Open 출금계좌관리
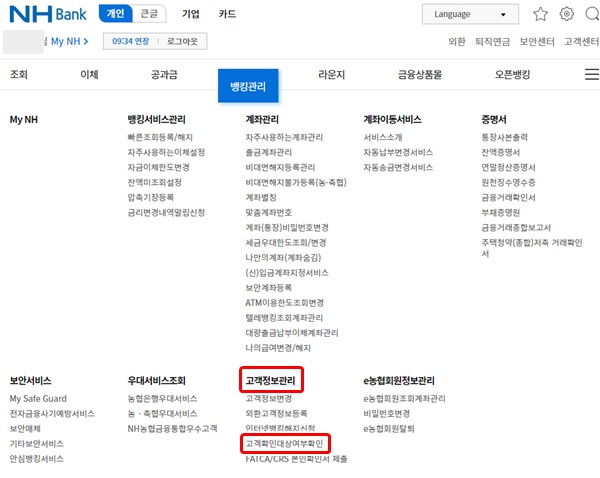This screenshot has height=478, width=600. [269, 152]
